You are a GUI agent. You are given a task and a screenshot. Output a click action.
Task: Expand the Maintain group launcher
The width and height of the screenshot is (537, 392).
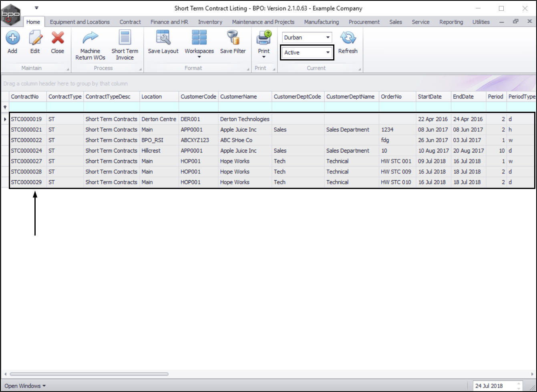click(x=68, y=69)
